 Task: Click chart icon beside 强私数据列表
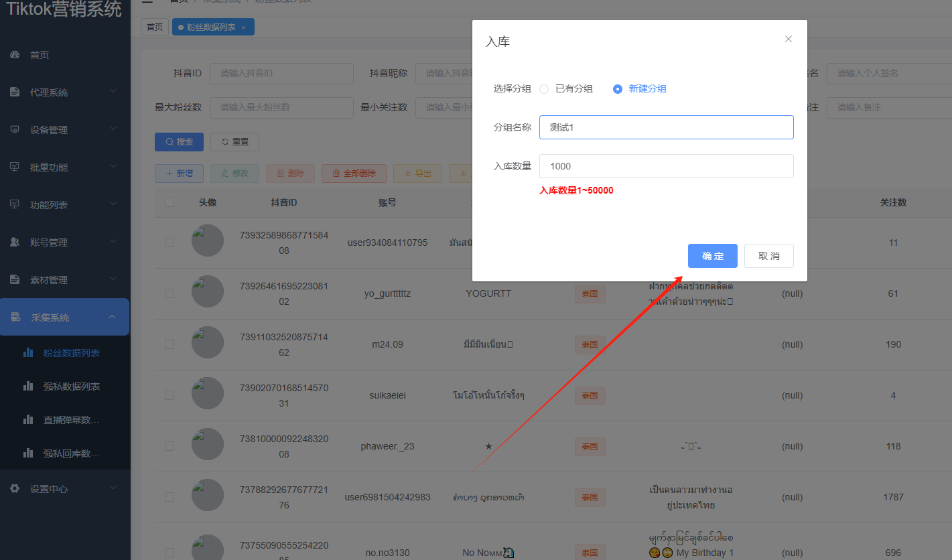28,387
